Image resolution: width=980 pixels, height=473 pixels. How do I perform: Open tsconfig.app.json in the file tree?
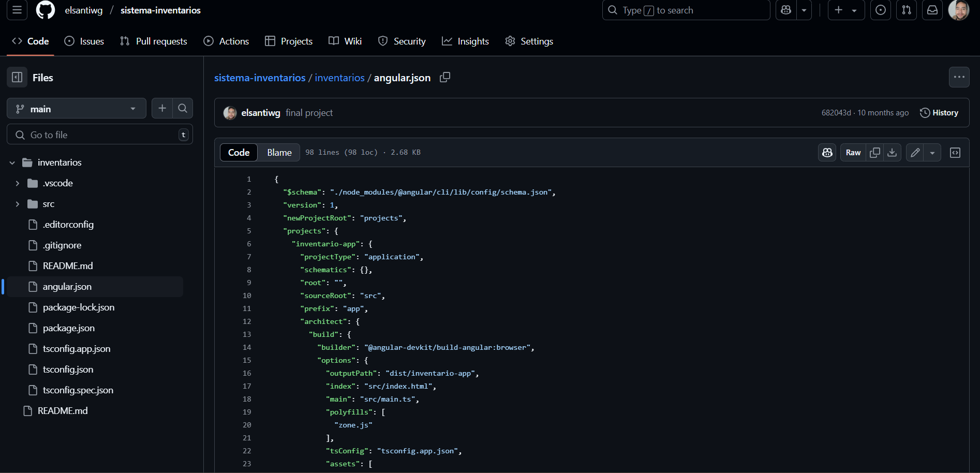pyautogui.click(x=77, y=349)
